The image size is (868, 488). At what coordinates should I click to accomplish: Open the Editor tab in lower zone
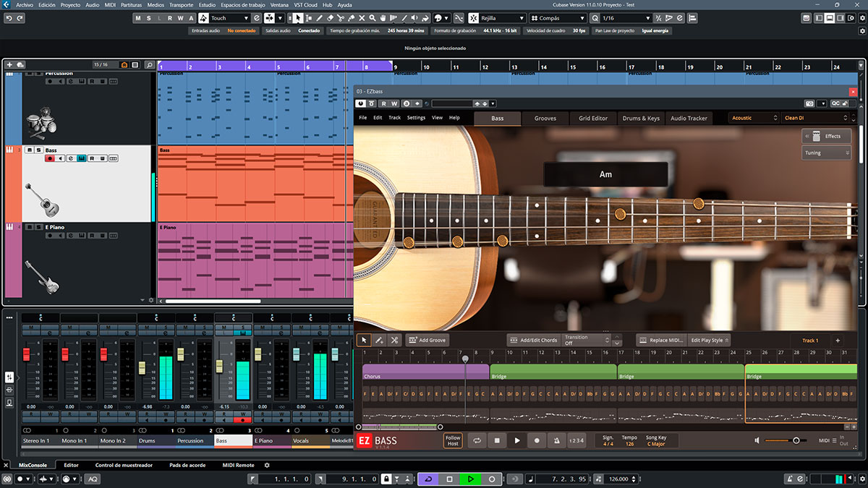pyautogui.click(x=71, y=465)
